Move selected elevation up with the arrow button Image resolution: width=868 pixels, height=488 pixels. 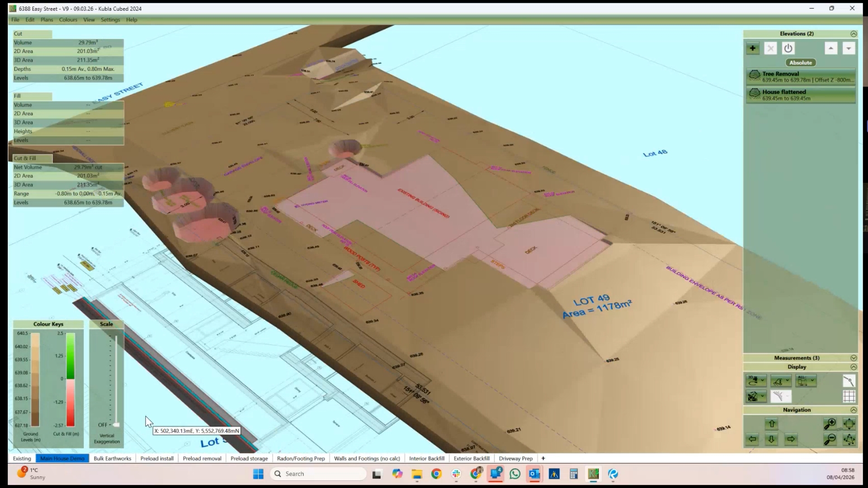(830, 48)
